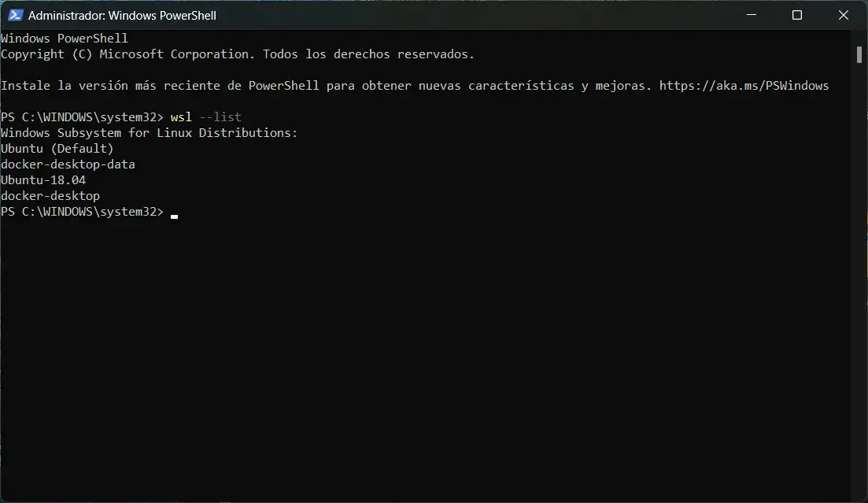Click the 'Ubuntu (Default)' output line

coord(57,149)
